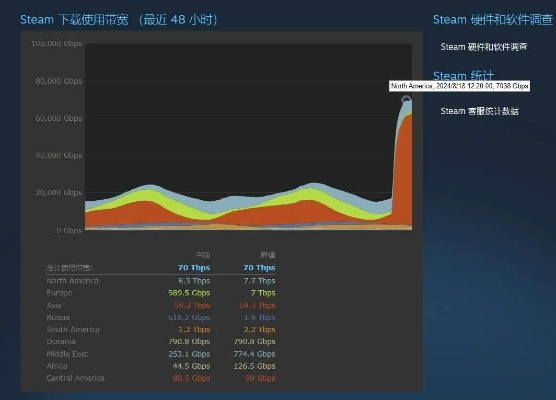Select the Central America row label
The image size is (556, 400).
pos(75,378)
